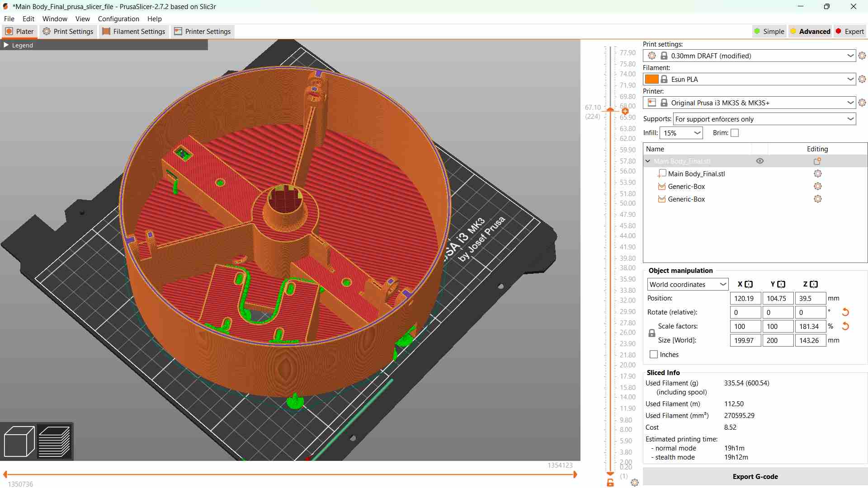Open the Supports dropdown
Screen dimensions: 868x488
[x=764, y=119]
